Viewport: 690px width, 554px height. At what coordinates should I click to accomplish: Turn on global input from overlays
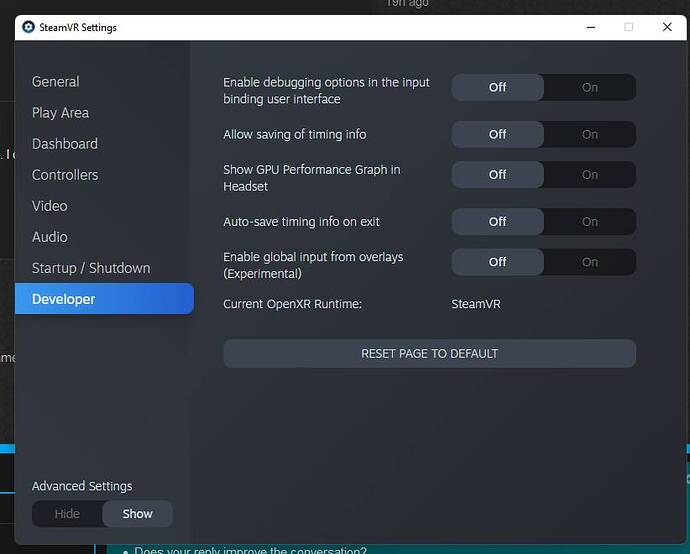tap(590, 262)
